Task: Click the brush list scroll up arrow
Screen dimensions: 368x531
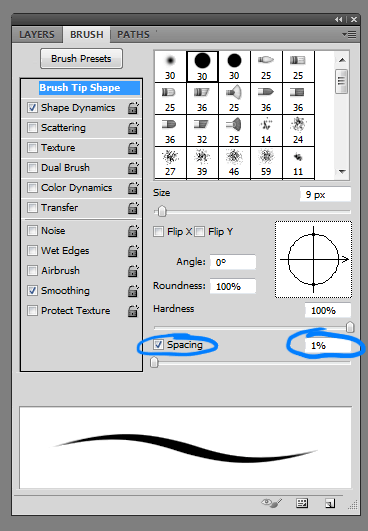Action: pos(342,60)
